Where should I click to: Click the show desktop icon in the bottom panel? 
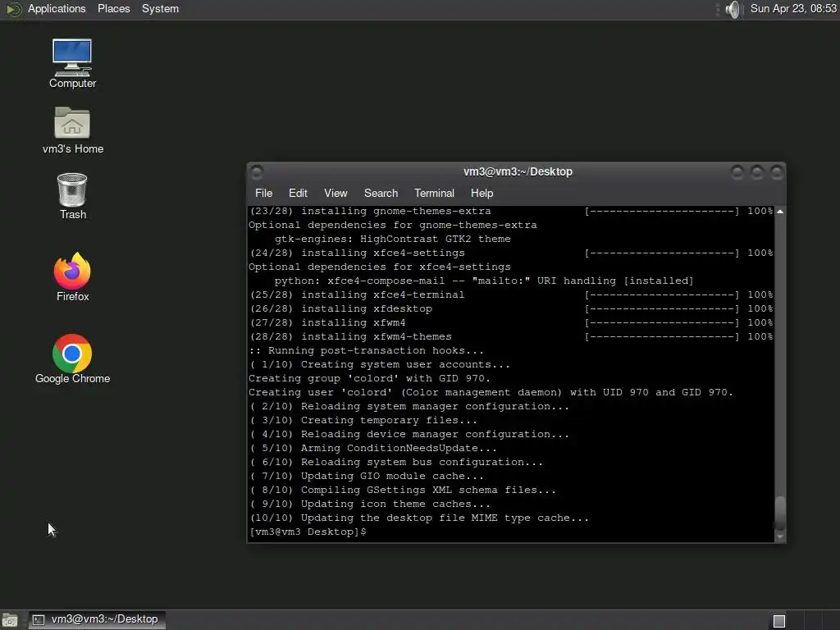click(9, 620)
